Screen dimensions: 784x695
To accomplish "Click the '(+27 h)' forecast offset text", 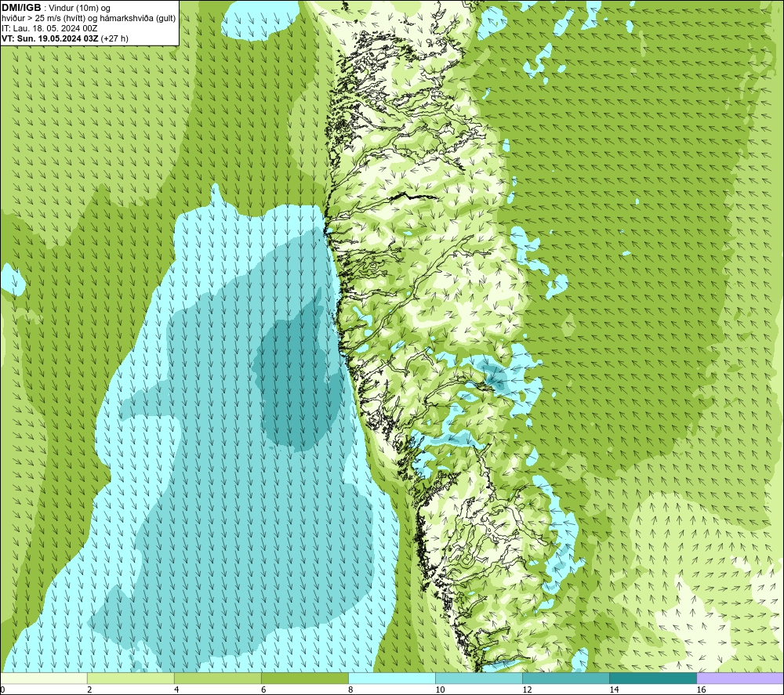I will coord(114,38).
